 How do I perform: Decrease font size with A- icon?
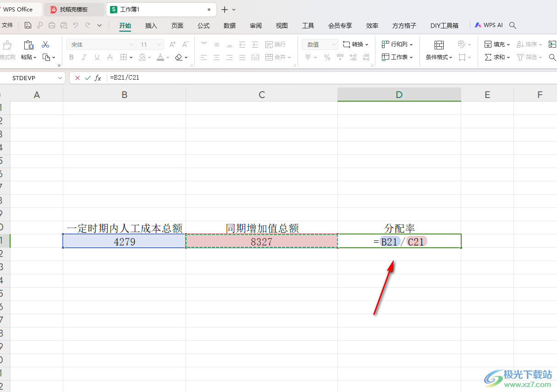[x=185, y=44]
